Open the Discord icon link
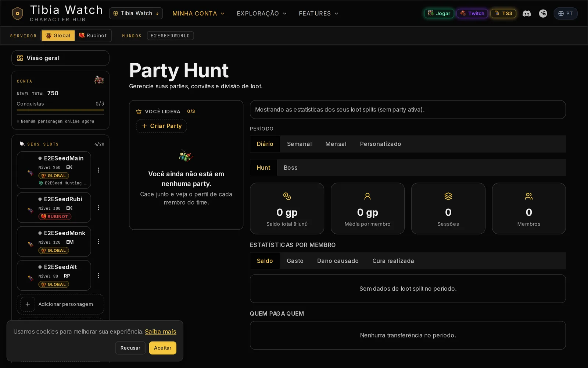Image resolution: width=588 pixels, height=368 pixels. [x=527, y=14]
